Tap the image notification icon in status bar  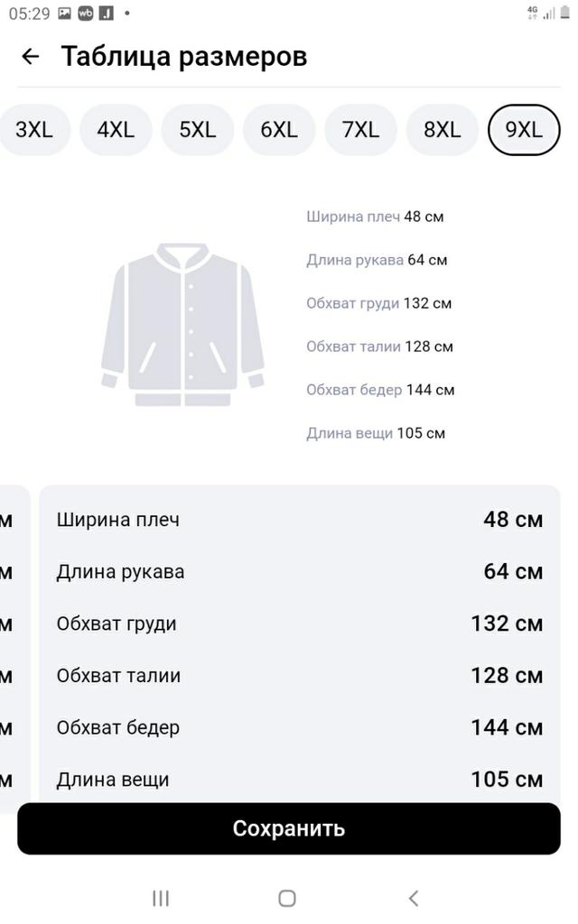pos(64,14)
